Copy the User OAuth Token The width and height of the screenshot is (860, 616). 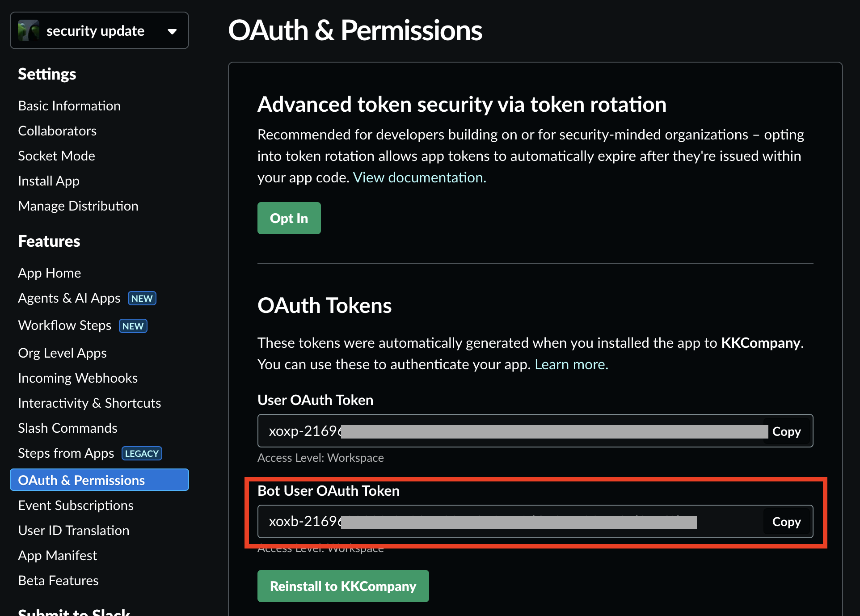point(787,431)
